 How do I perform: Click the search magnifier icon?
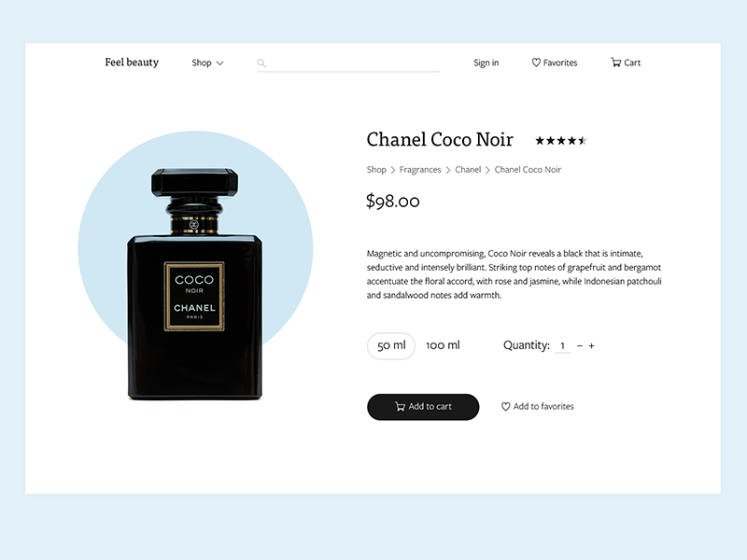[261, 63]
